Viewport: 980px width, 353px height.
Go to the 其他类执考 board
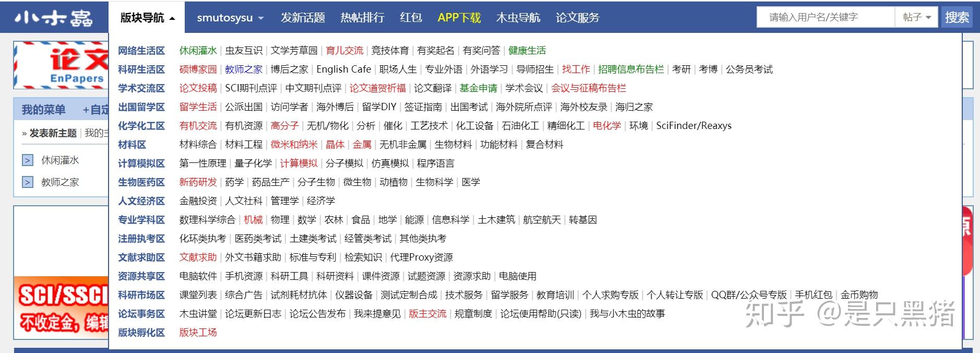click(x=423, y=239)
